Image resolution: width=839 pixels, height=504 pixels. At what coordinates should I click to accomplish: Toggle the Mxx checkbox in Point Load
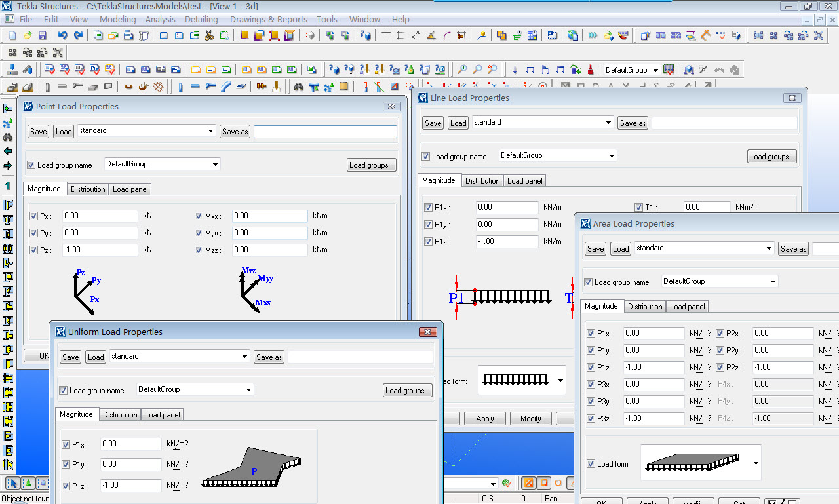(199, 216)
